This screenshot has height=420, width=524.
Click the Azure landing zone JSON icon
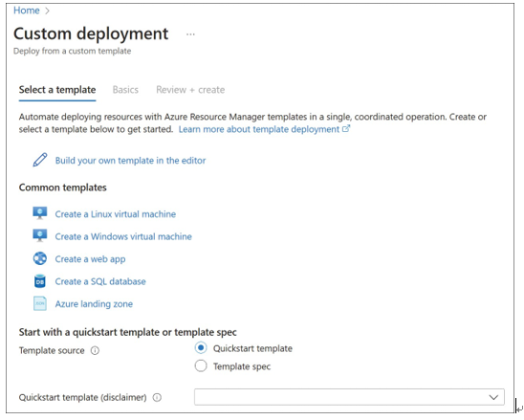pos(40,303)
